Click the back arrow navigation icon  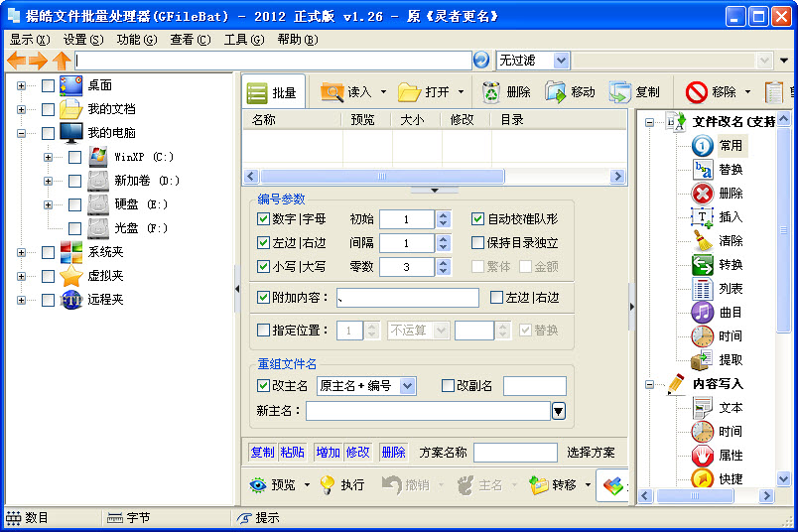click(16, 61)
